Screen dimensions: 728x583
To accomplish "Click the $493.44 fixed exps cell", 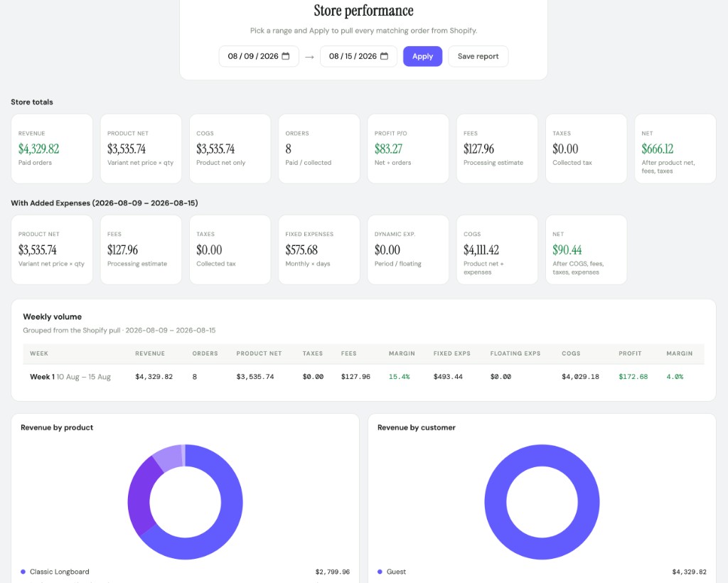I will (x=448, y=377).
